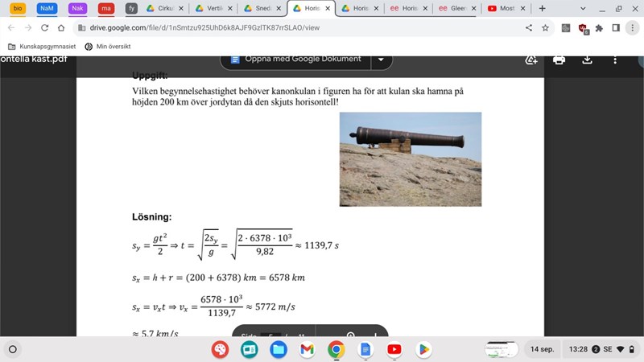Launch Gmail from the shelf
The image size is (644, 362).
(307, 350)
